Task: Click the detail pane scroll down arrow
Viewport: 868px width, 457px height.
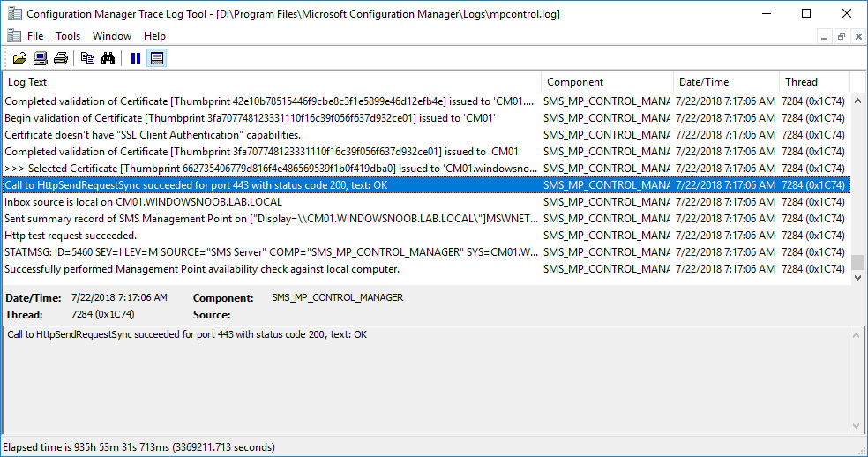Action: pos(856,426)
